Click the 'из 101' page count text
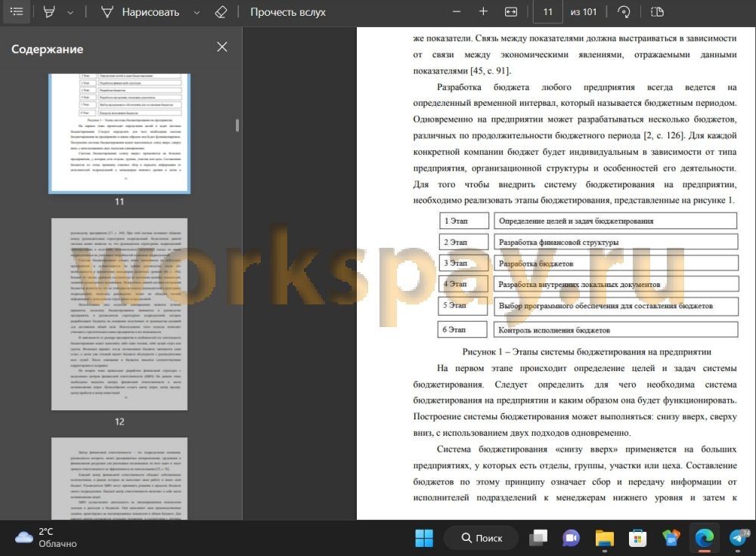Image resolution: width=756 pixels, height=556 pixels. pos(584,12)
